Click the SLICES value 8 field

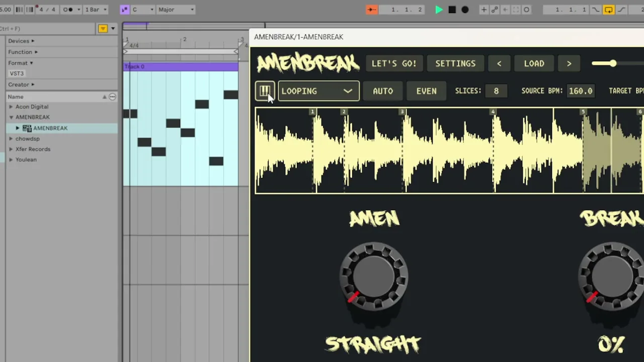[x=496, y=91]
